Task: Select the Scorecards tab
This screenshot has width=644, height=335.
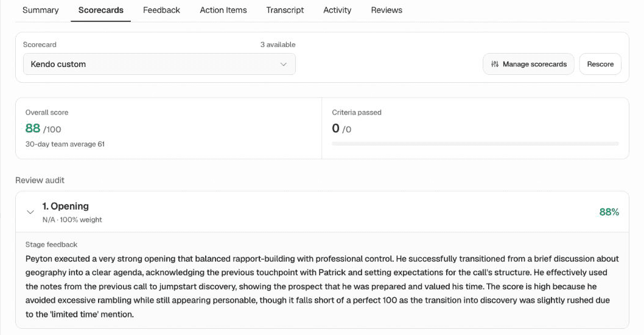Action: pyautogui.click(x=100, y=10)
